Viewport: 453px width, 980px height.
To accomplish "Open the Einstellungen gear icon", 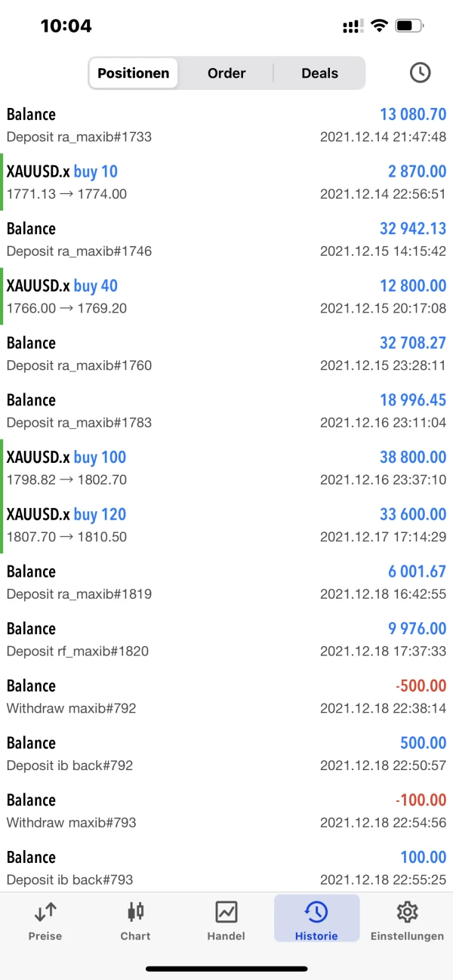I will pos(407,912).
